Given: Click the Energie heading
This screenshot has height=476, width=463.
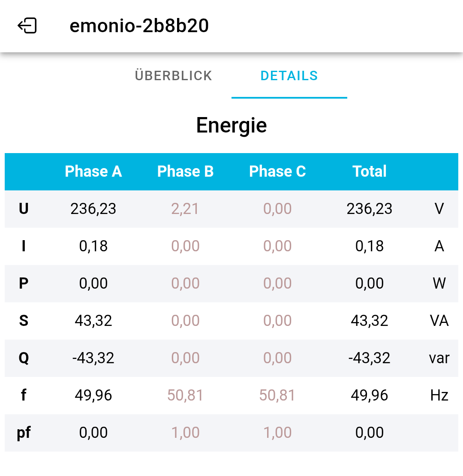Looking at the screenshot, I should 231,125.
